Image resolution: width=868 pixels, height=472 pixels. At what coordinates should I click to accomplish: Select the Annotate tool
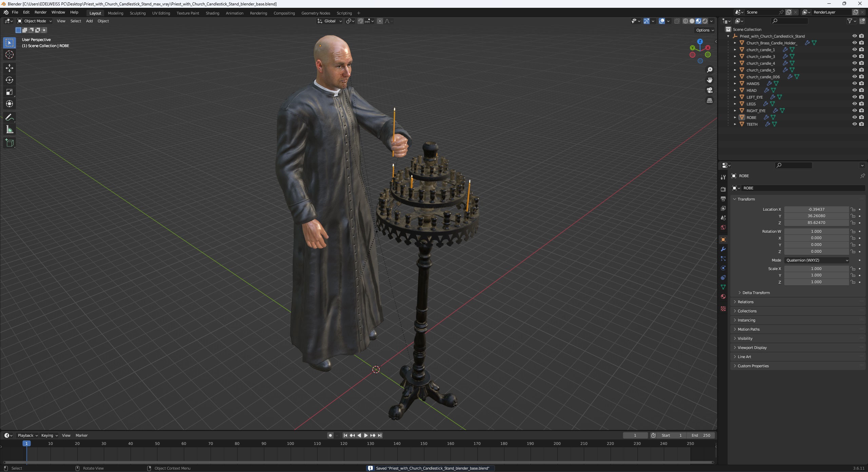[x=9, y=118]
